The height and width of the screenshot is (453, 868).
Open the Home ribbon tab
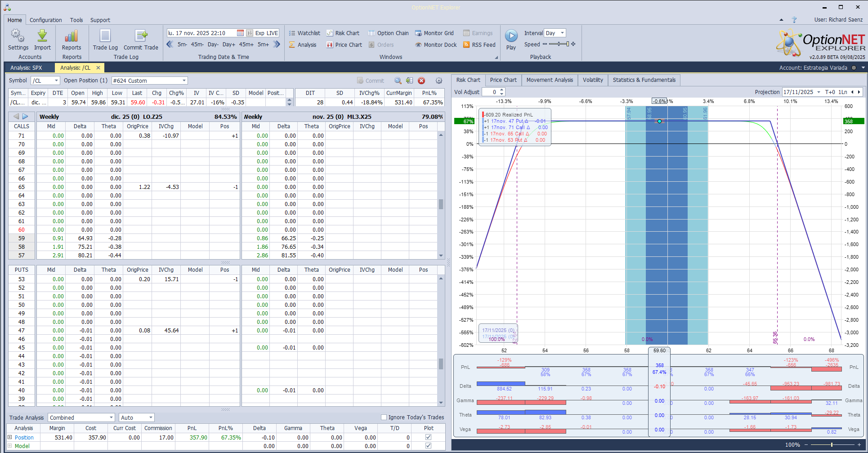click(x=14, y=20)
